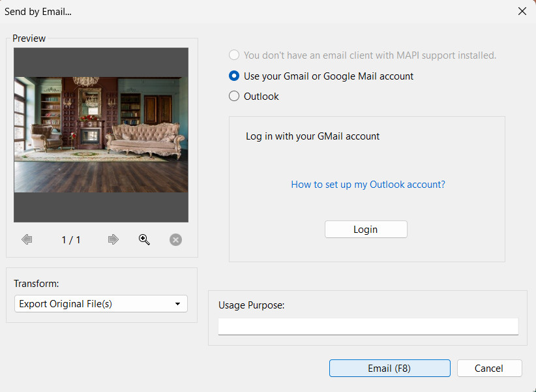Click the Send by Email title bar
536x392 pixels.
(x=196, y=11)
